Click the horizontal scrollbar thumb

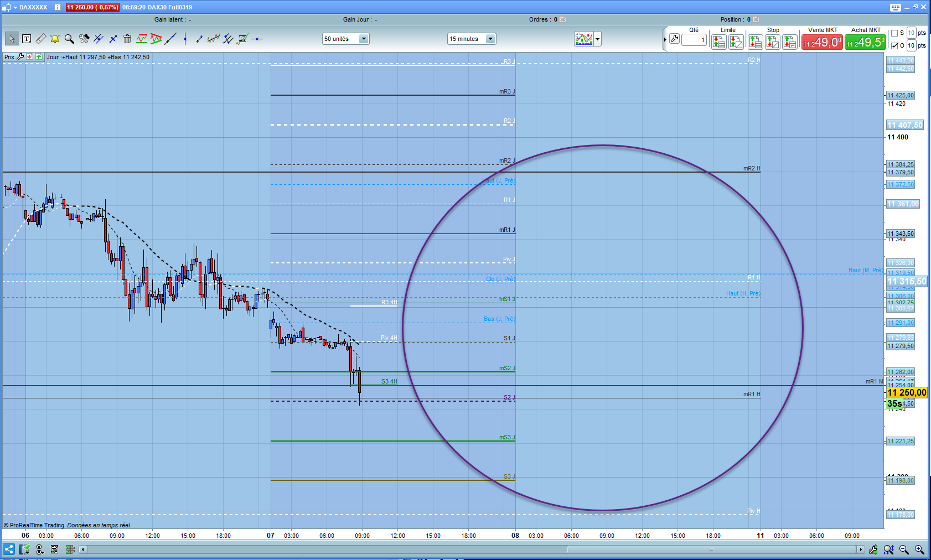point(711,549)
